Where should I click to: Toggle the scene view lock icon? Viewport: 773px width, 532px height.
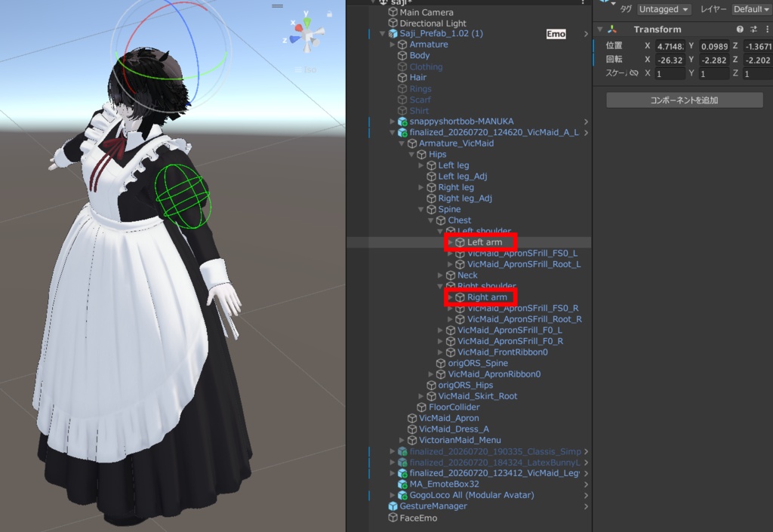pyautogui.click(x=329, y=14)
